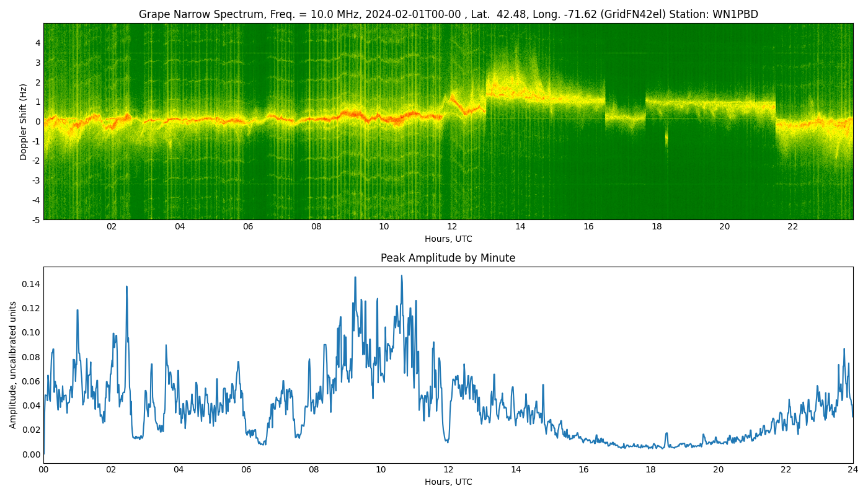
Task: Select the 0.00 tick on the amplitude axis
Action: [x=30, y=454]
